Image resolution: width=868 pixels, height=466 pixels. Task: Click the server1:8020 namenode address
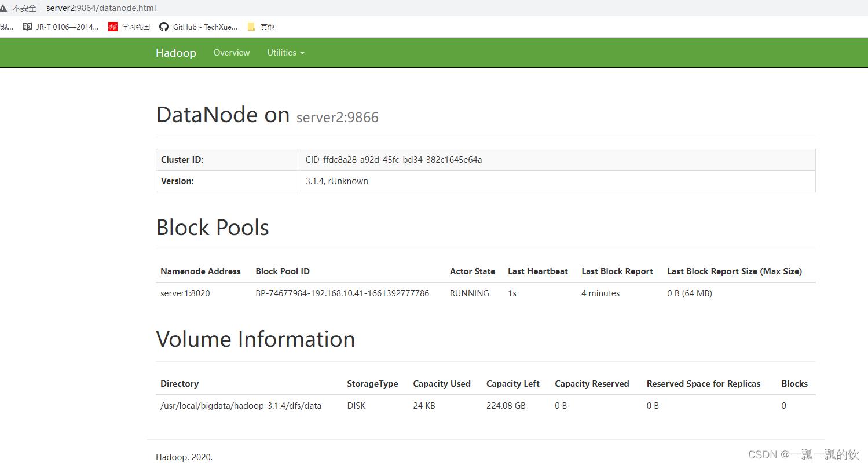[x=185, y=293]
